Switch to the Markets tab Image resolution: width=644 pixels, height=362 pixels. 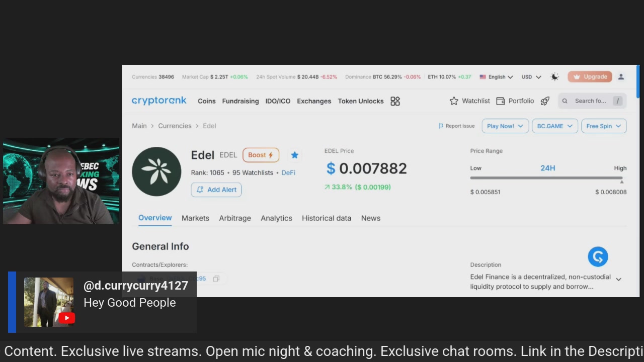coord(195,218)
